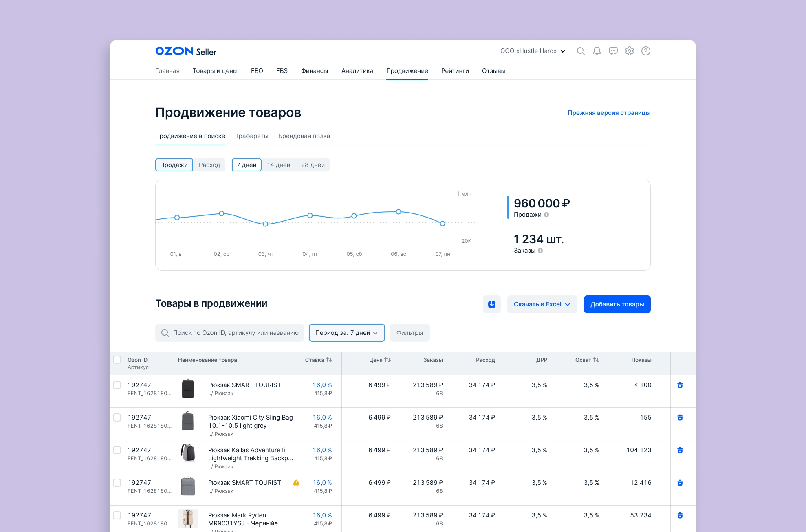The image size is (806, 532).
Task: Check the Kailas Adventure row checkbox
Action: click(x=117, y=450)
